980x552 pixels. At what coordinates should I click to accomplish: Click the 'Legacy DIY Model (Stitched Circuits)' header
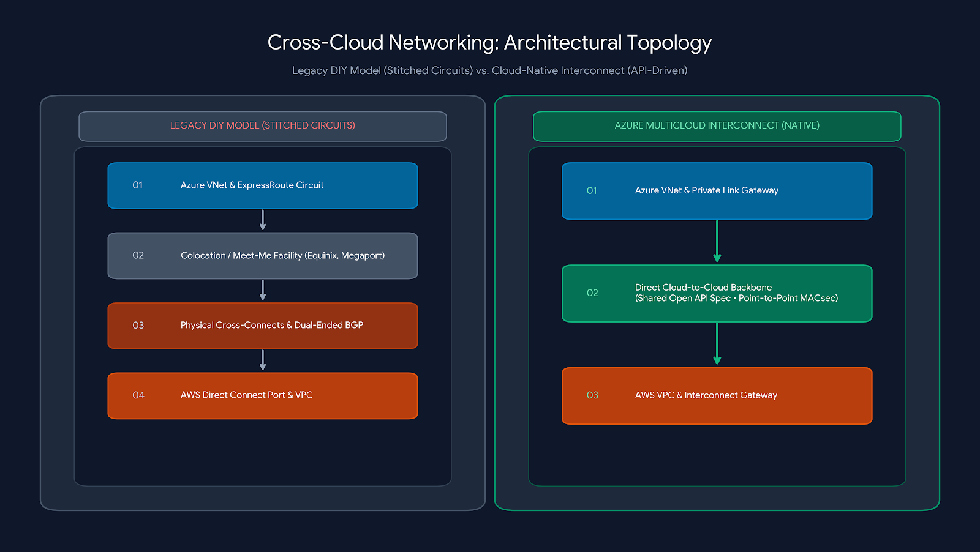coord(263,126)
